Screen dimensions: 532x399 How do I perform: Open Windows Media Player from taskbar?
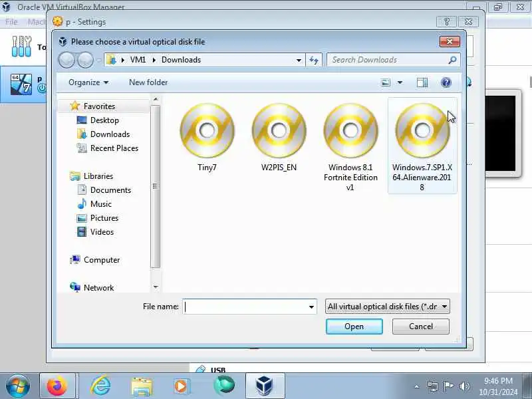pyautogui.click(x=181, y=386)
